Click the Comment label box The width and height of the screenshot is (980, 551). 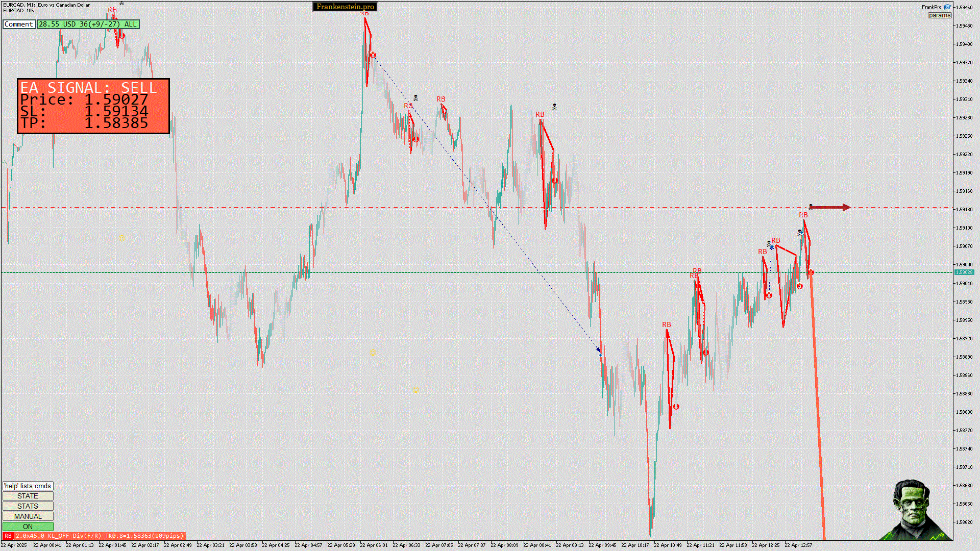19,24
